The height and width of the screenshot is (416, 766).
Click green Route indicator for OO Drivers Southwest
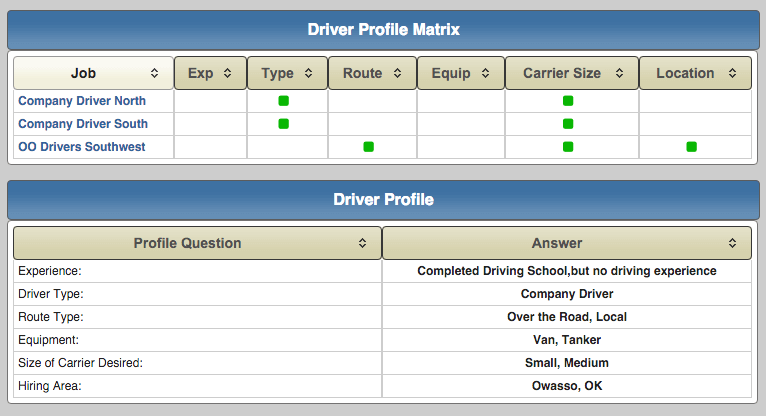pos(368,147)
